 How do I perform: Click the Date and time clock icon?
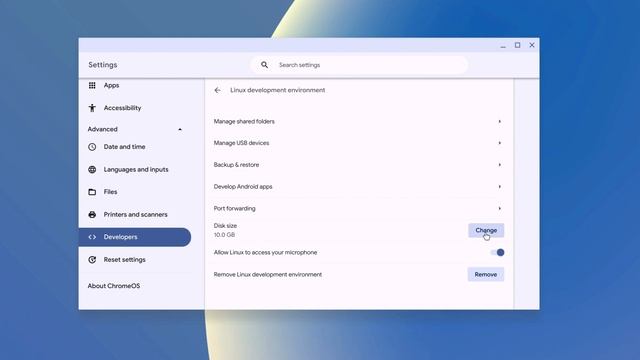(92, 147)
